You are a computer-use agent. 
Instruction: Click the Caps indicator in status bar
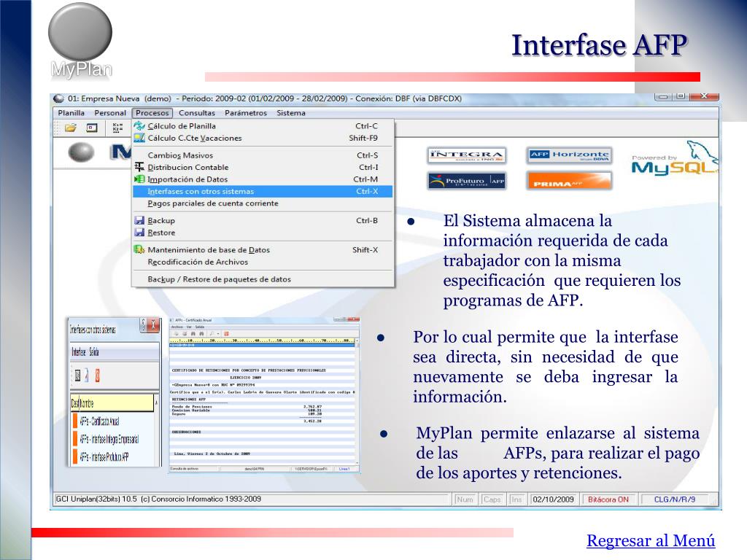click(x=492, y=499)
